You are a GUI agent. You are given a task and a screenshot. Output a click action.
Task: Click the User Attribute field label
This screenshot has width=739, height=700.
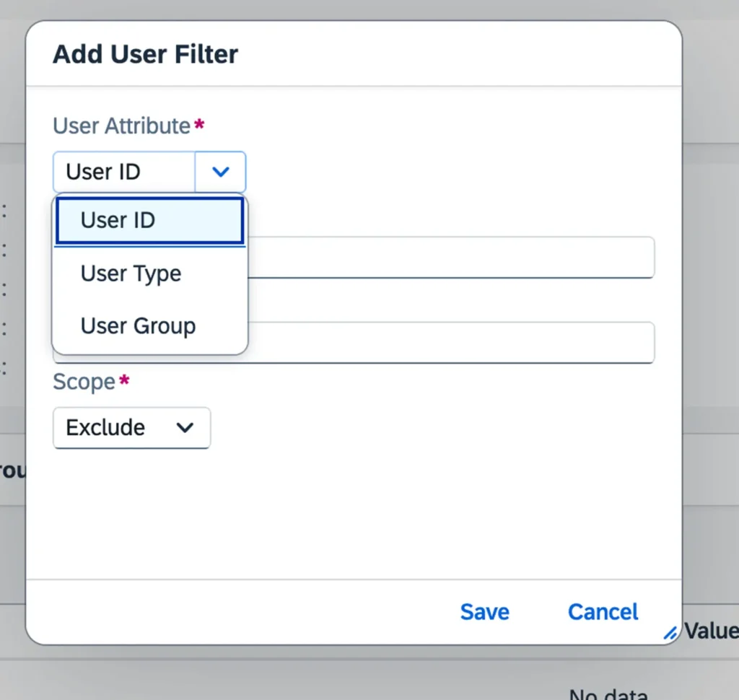click(121, 126)
